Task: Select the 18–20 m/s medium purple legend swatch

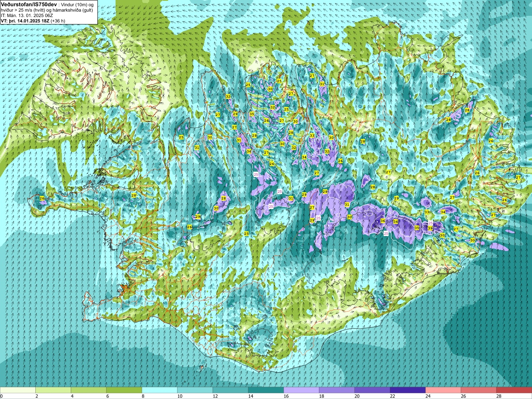Action: 337,390
